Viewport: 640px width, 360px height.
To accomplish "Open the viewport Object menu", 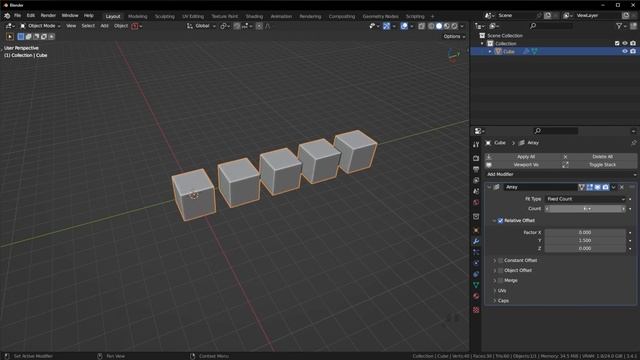I will click(x=121, y=26).
